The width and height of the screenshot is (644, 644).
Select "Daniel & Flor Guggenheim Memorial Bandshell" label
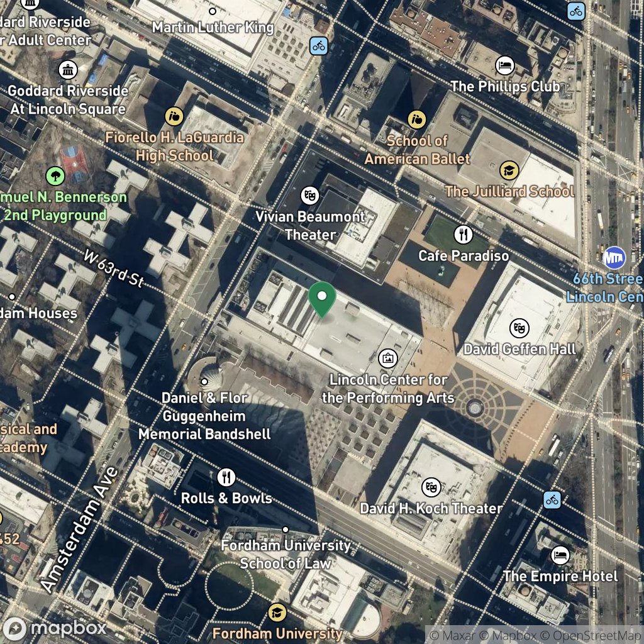pyautogui.click(x=204, y=416)
